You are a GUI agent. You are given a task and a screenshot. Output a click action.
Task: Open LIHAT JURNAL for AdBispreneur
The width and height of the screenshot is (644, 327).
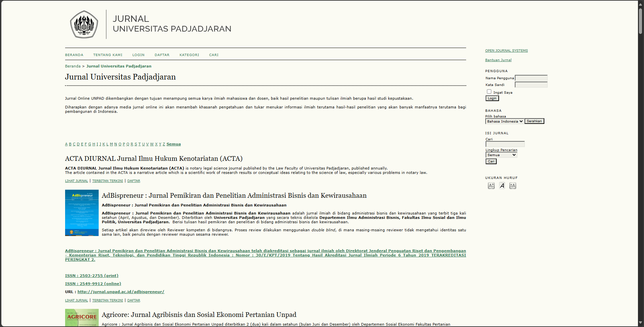point(77,300)
